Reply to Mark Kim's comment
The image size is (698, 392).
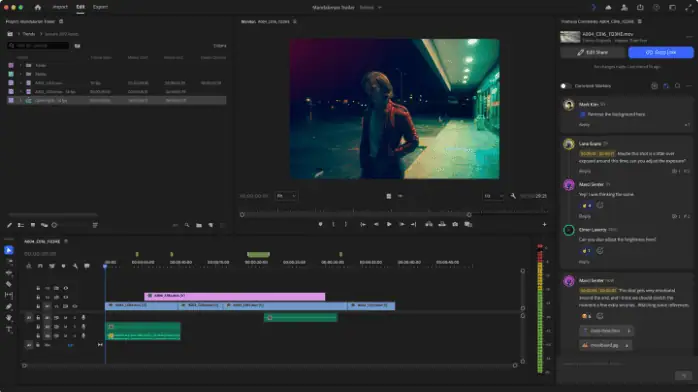584,125
